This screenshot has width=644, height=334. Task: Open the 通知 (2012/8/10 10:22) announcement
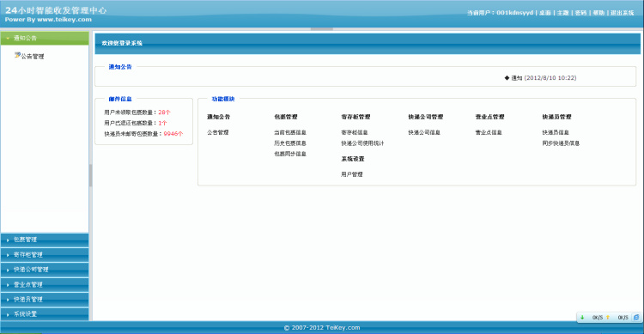(544, 77)
